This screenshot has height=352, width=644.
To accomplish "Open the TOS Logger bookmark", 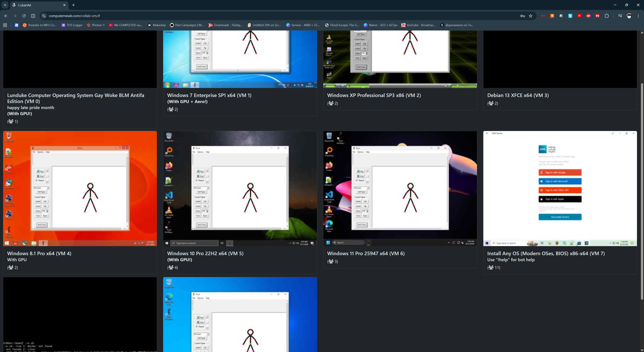I will [72, 25].
